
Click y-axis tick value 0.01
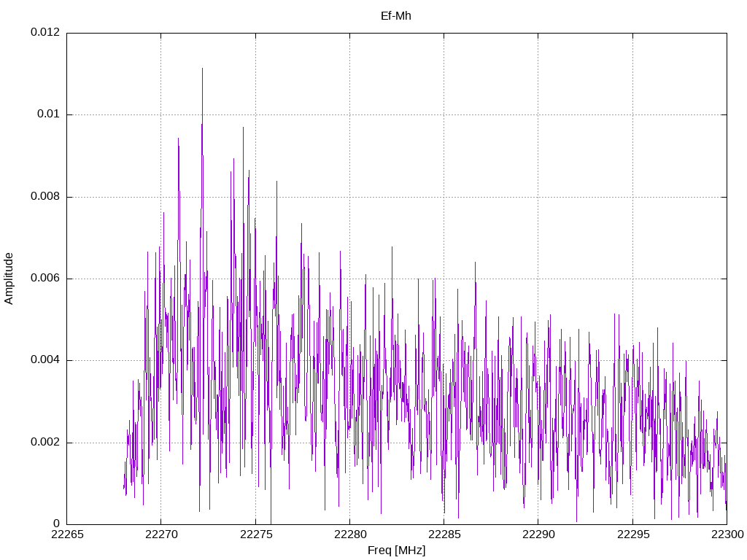49,114
